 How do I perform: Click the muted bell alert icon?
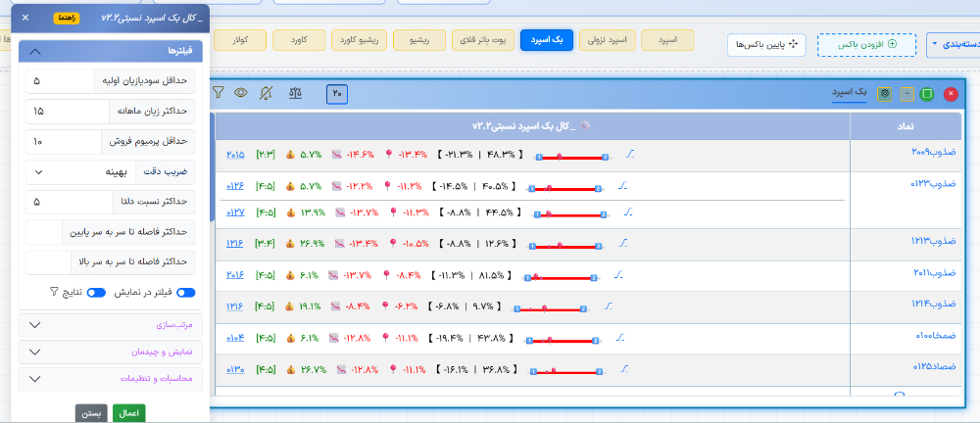click(268, 93)
